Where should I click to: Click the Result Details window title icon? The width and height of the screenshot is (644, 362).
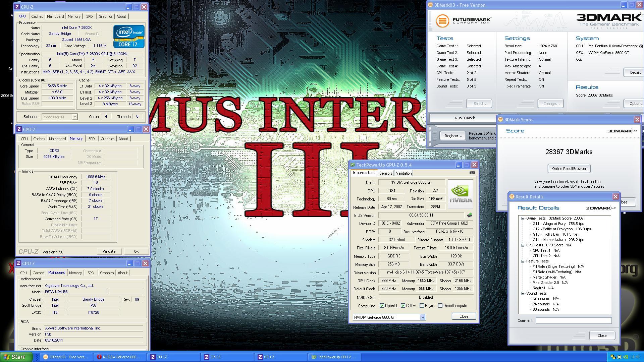click(512, 197)
